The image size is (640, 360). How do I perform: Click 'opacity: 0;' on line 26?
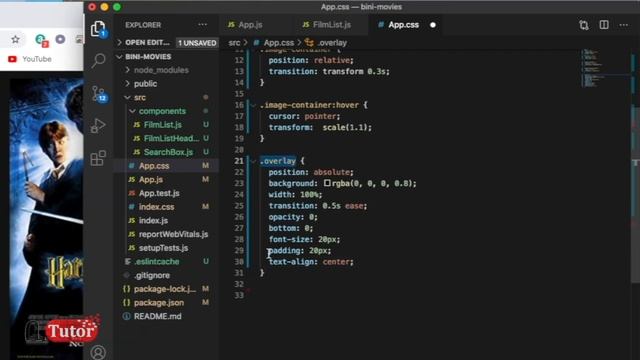click(x=293, y=217)
